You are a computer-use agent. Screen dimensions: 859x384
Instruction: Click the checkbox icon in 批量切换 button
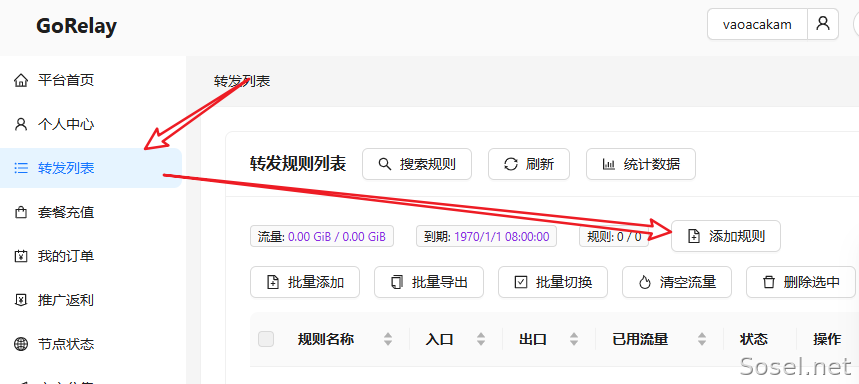(x=520, y=282)
